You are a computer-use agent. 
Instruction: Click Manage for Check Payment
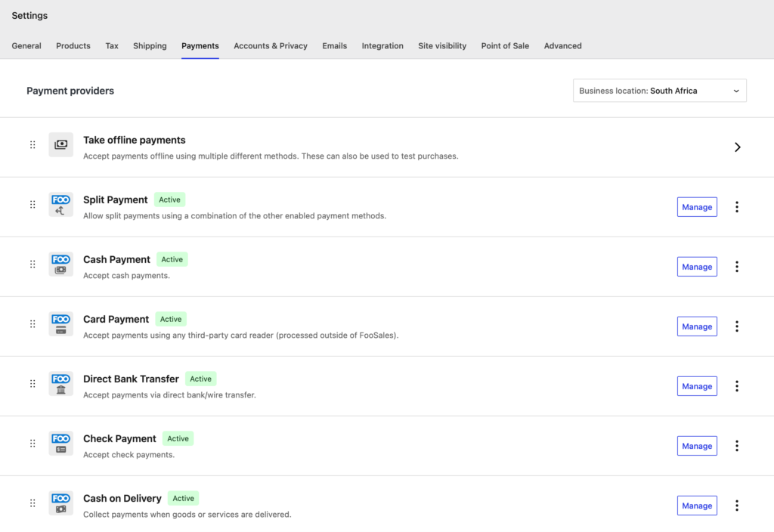pos(697,446)
